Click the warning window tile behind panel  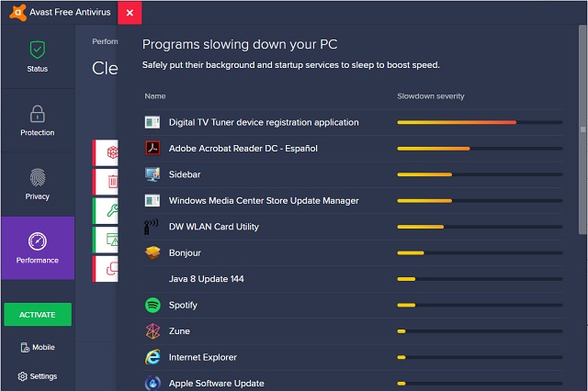(x=106, y=240)
